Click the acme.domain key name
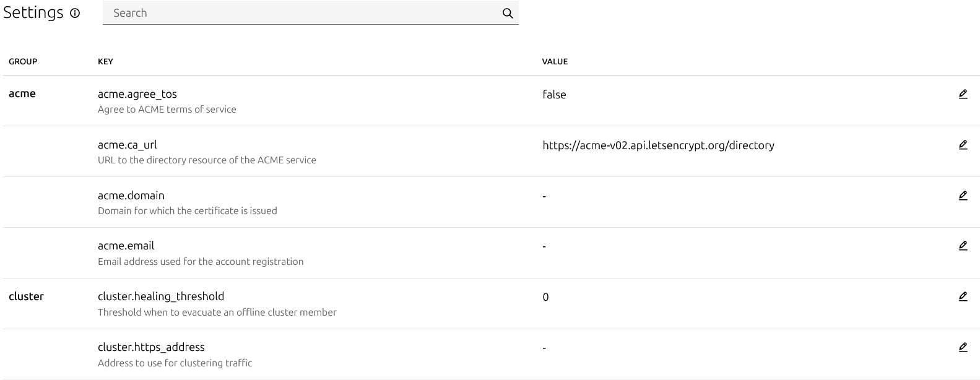Viewport: 980px width, 380px height. [131, 196]
